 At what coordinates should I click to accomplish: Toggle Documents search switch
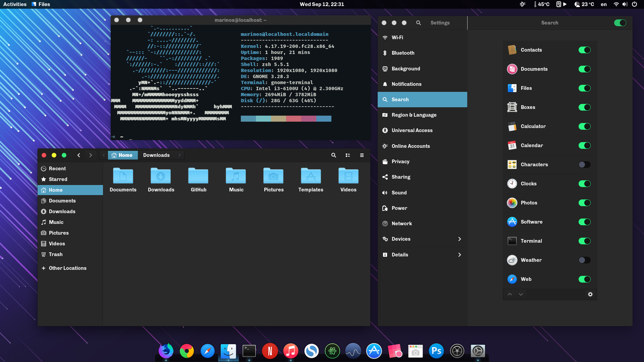pyautogui.click(x=585, y=69)
